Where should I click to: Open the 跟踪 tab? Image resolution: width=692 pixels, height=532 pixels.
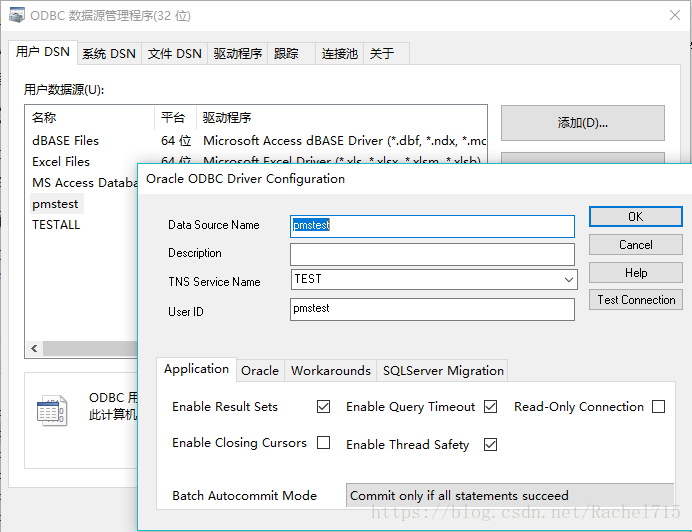click(x=291, y=54)
